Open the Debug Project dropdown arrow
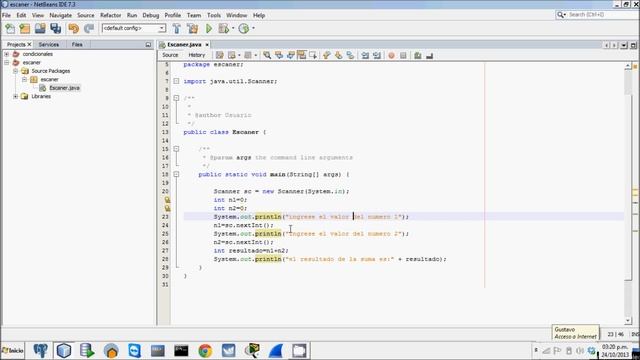The width and height of the screenshot is (640, 360). (233, 28)
